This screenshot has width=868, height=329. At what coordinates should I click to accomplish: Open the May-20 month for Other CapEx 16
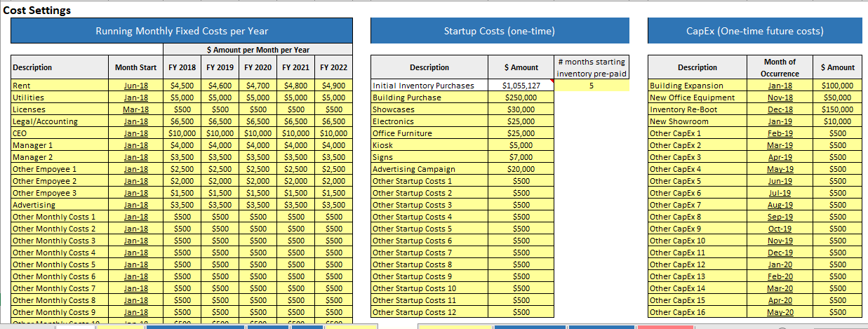(x=780, y=312)
